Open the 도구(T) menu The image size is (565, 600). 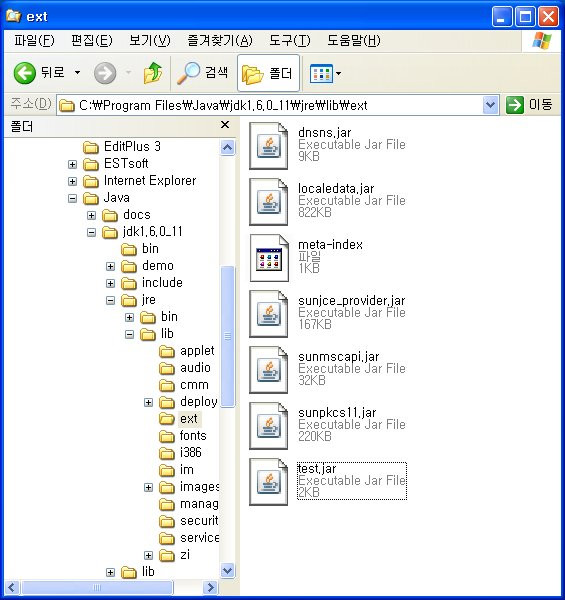[290, 41]
